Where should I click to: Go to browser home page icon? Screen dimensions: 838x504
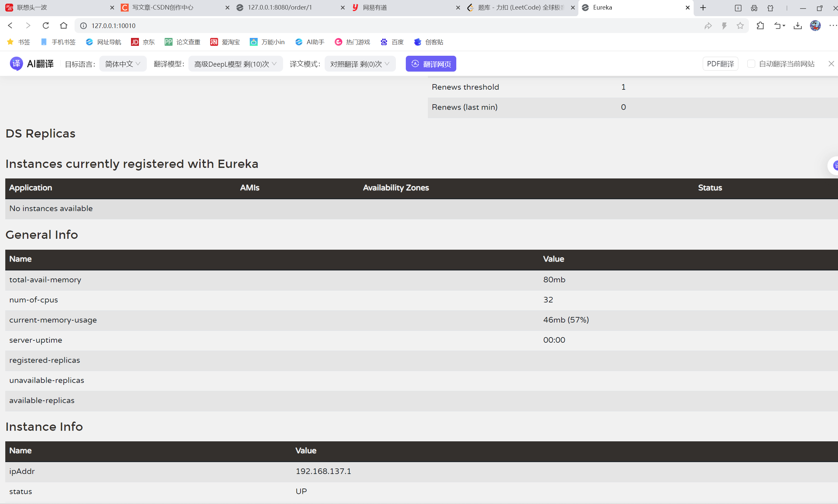(64, 25)
